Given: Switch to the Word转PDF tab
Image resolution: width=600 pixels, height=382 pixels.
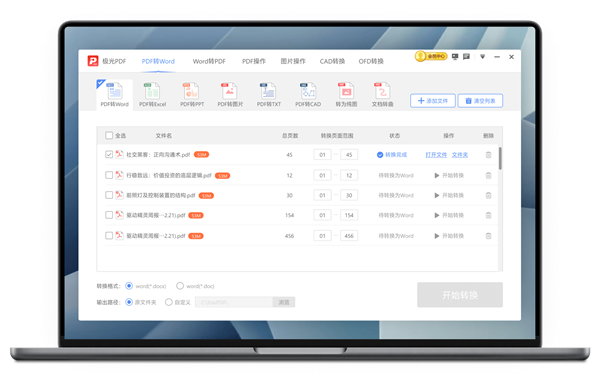Looking at the screenshot, I should [x=209, y=61].
